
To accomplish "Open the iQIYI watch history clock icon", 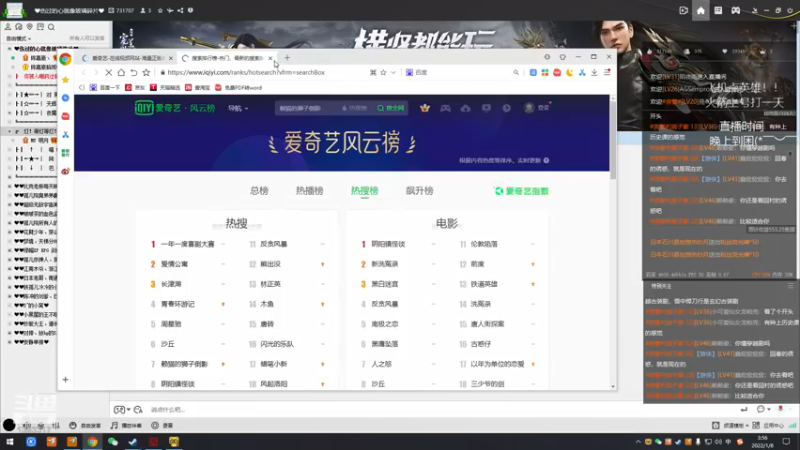I will (x=506, y=108).
